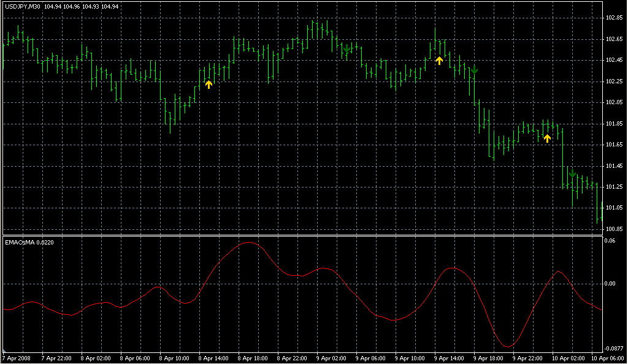
Task: Select the 100.85 price on the scale
Action: click(x=615, y=229)
